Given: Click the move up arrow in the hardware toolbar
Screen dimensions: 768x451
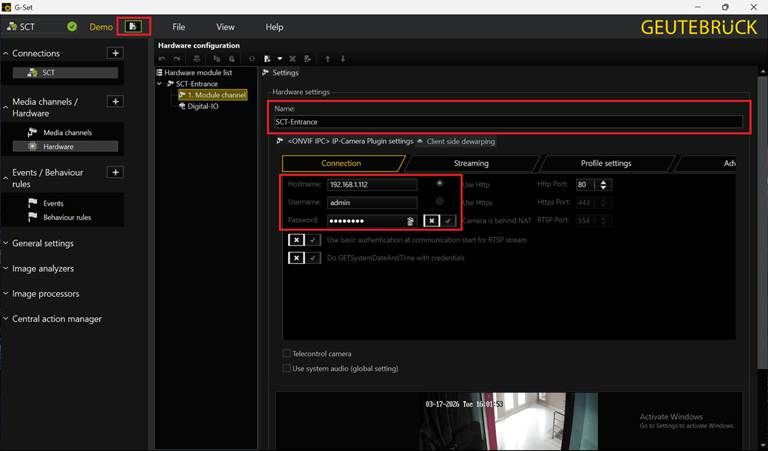Looking at the screenshot, I should (x=328, y=59).
